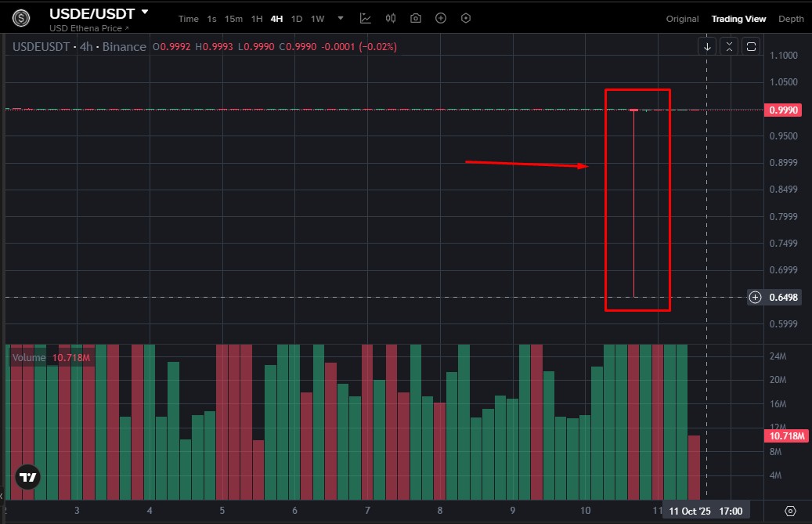
Task: Click the plus button beside 0.6498 price
Action: coord(755,297)
